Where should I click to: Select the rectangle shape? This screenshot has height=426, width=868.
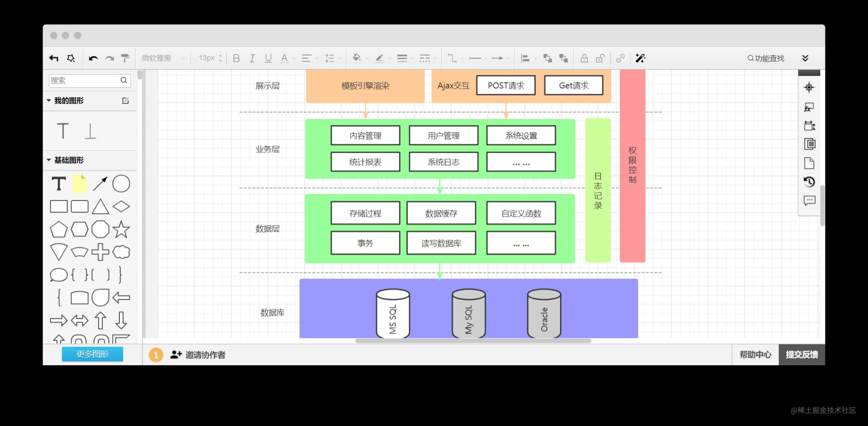pos(59,206)
